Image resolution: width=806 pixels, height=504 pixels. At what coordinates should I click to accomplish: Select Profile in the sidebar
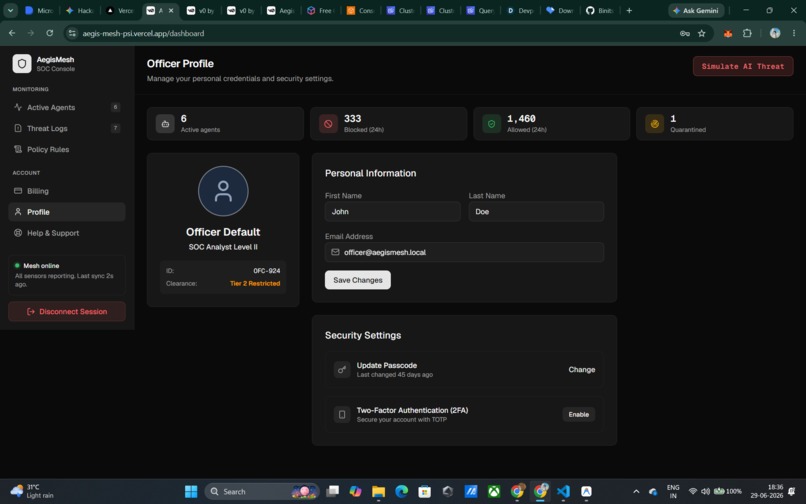click(67, 212)
